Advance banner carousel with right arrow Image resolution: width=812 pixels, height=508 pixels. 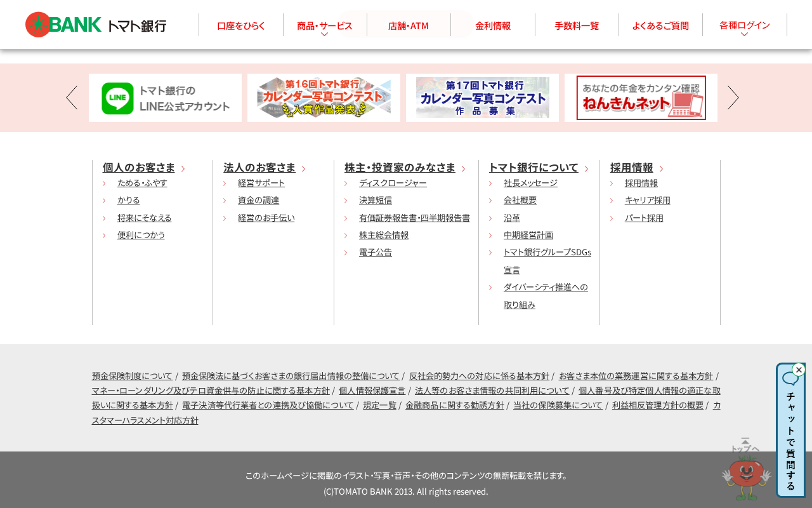(733, 98)
